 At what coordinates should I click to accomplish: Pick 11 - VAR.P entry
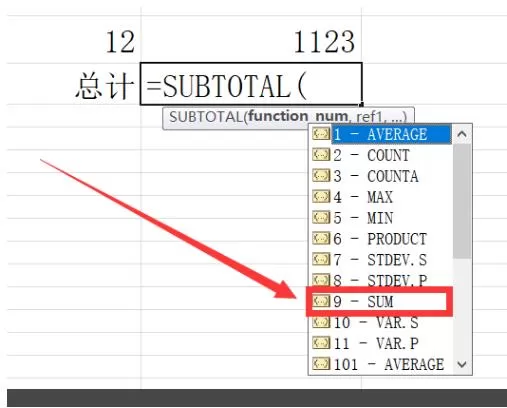(382, 343)
